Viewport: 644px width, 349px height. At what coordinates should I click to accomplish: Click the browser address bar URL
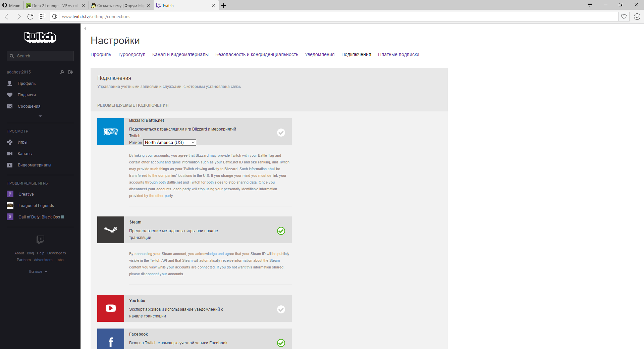coord(96,16)
